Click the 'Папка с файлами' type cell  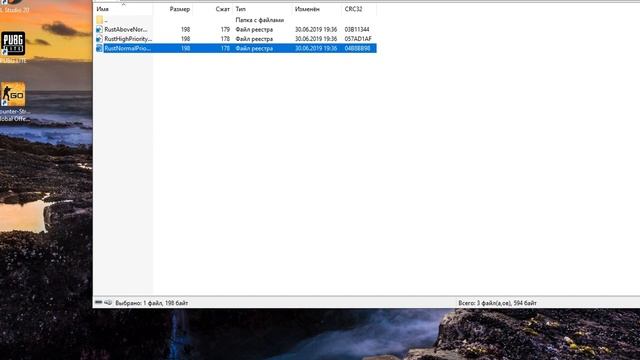(260, 20)
